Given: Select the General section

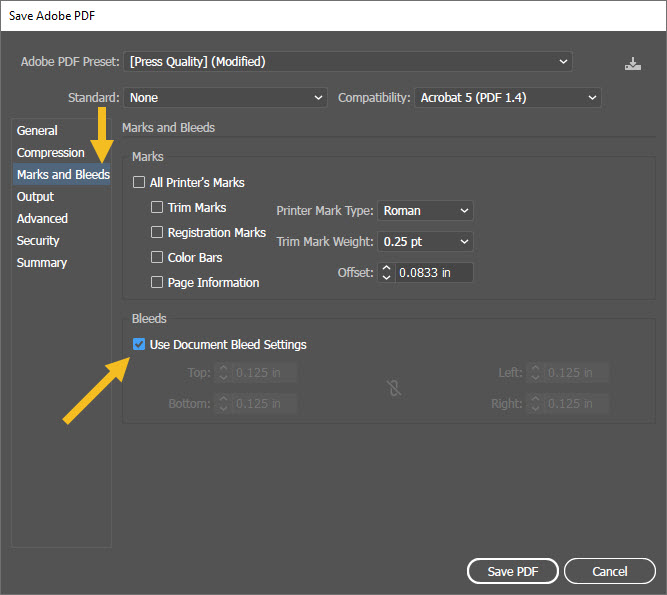Looking at the screenshot, I should coord(37,131).
